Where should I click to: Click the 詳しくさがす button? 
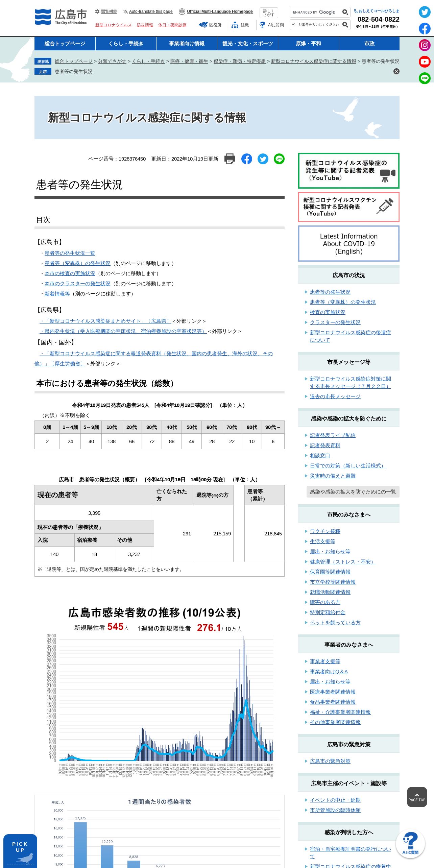point(269,13)
